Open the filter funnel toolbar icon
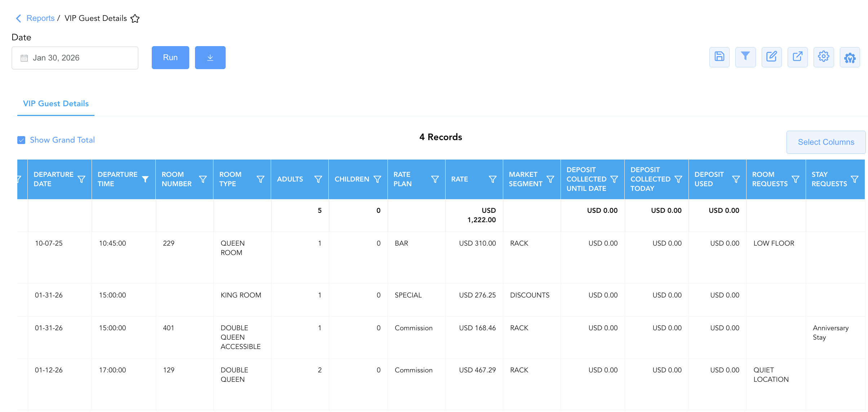The image size is (868, 412). point(745,57)
